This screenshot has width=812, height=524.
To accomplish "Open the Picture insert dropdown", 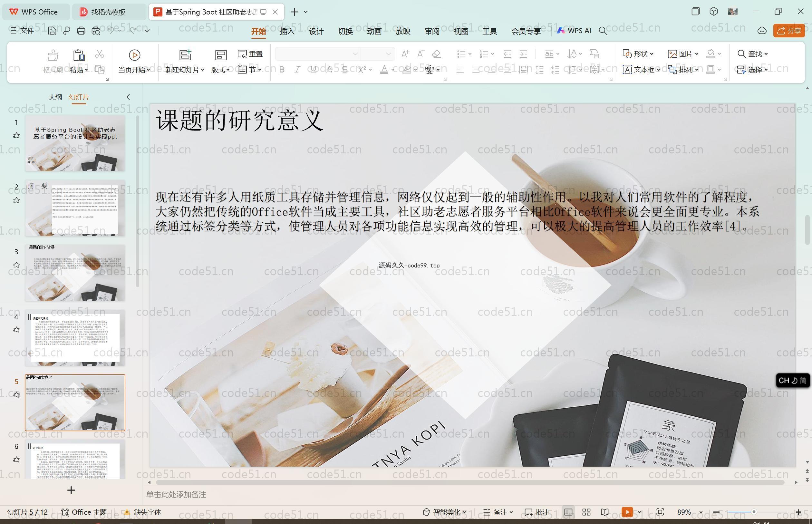I will (x=683, y=54).
